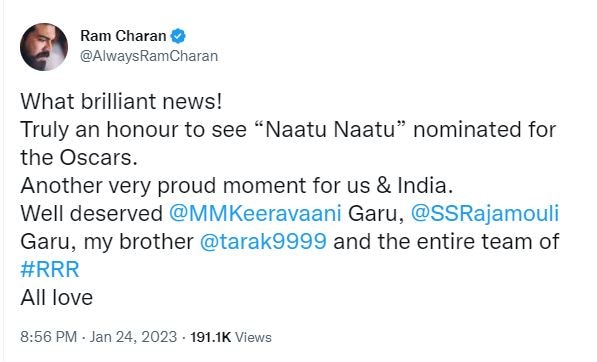This screenshot has width=597, height=362.
Task: Go to the @tarak9999 profile mention
Action: pyautogui.click(x=263, y=241)
